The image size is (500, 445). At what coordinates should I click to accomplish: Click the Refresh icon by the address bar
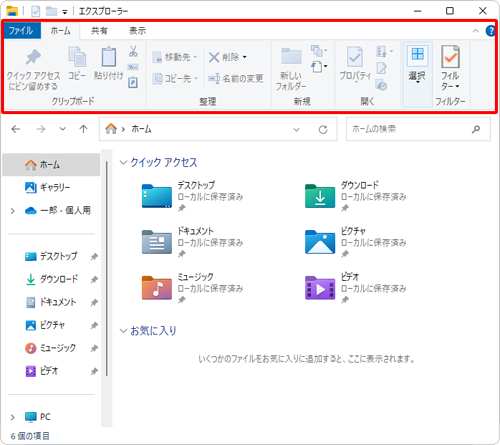323,129
